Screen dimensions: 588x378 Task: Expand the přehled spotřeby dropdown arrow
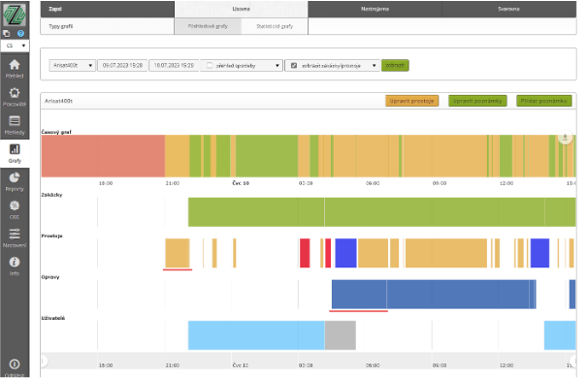pos(278,66)
